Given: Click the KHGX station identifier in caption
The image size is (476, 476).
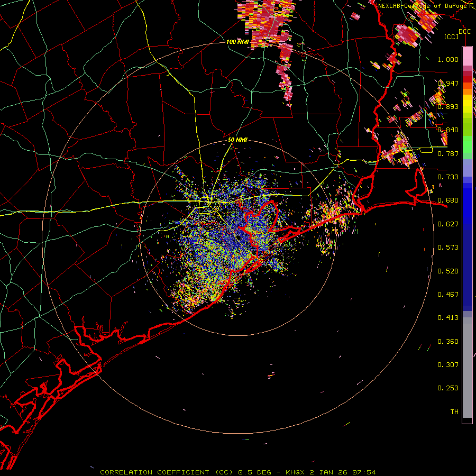Looking at the screenshot, I should point(295,472).
